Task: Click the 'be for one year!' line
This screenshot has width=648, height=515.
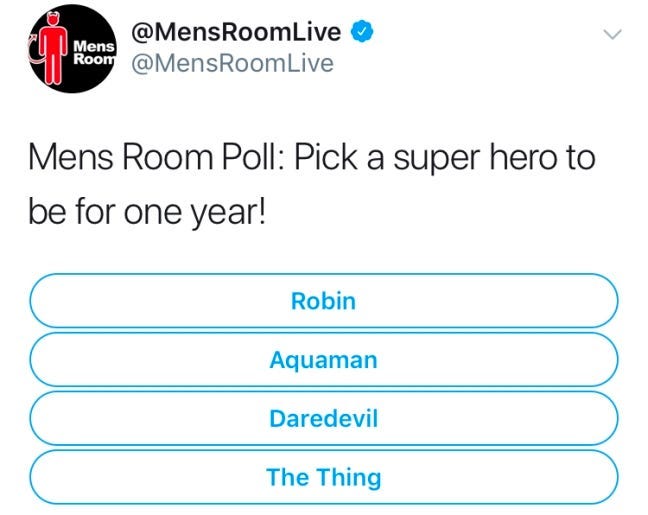Action: click(147, 212)
